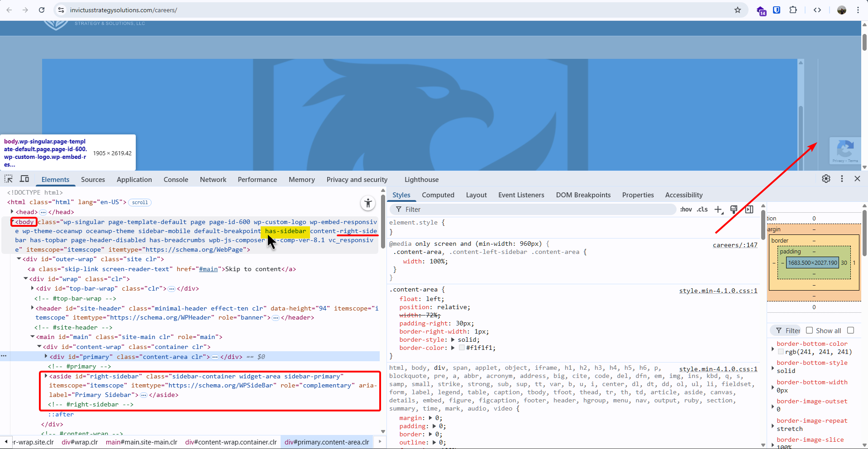Open the profile avatar menu
The height and width of the screenshot is (449, 868).
[842, 10]
